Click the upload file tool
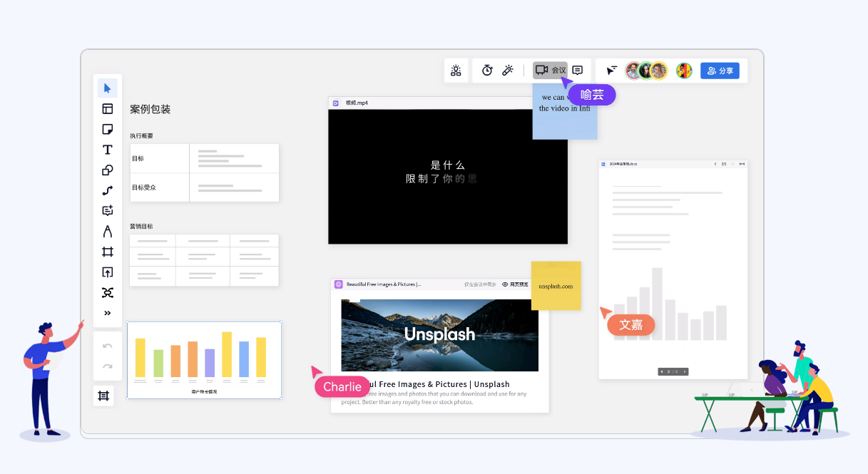 tap(108, 272)
